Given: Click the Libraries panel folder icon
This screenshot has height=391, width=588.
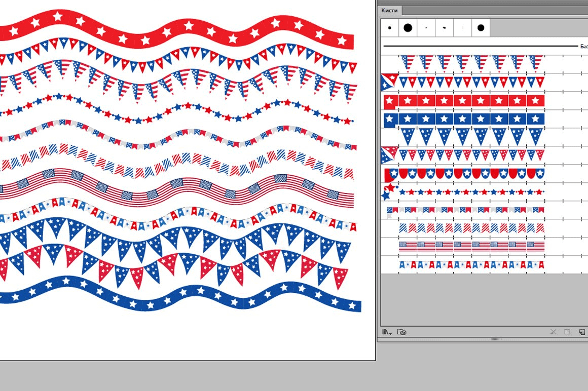Looking at the screenshot, I should [x=402, y=332].
